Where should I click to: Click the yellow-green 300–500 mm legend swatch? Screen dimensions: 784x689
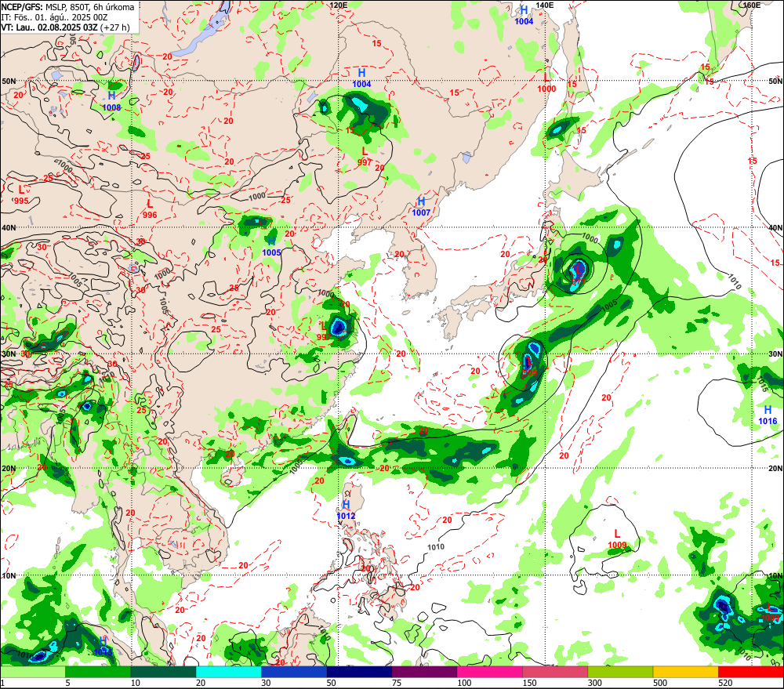click(x=620, y=672)
